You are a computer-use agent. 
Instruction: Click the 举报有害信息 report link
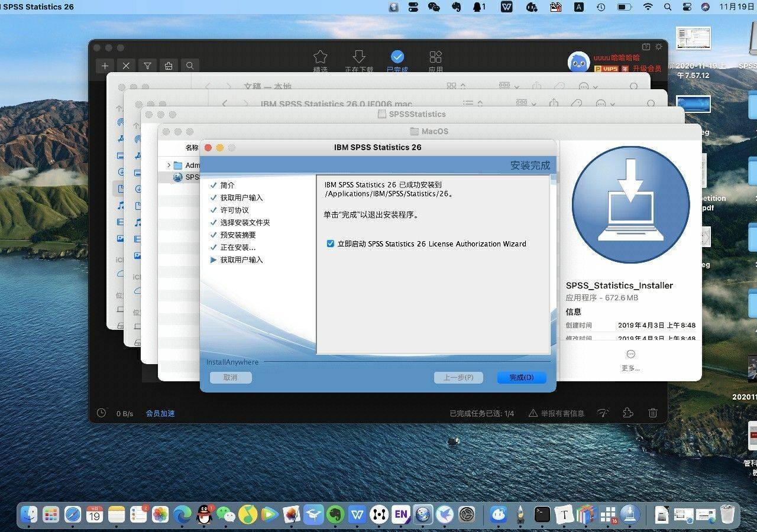tap(557, 413)
